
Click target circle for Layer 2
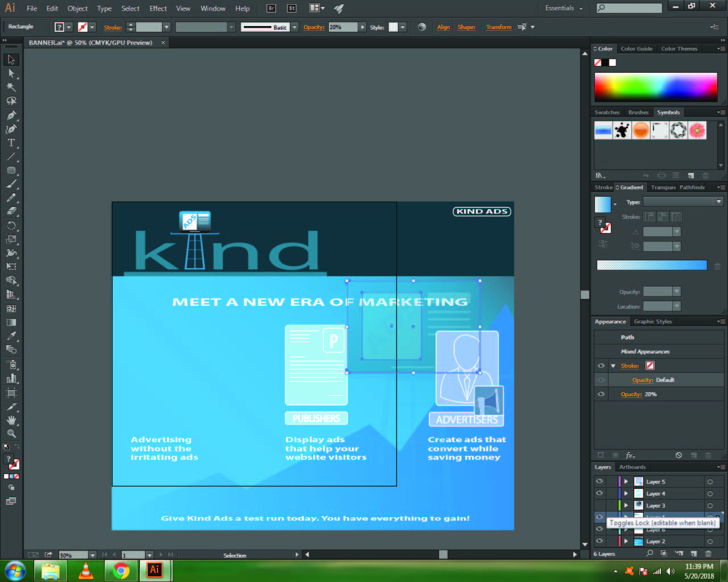pyautogui.click(x=710, y=541)
